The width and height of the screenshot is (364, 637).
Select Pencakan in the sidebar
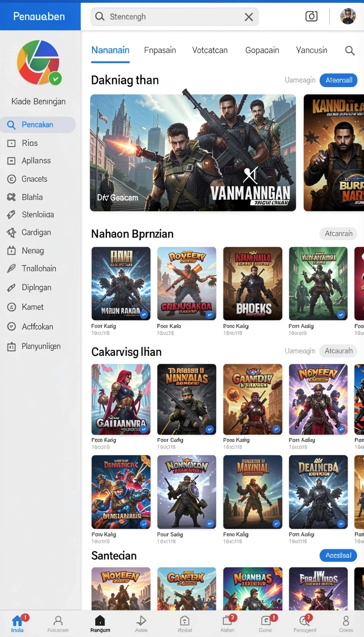click(x=38, y=125)
